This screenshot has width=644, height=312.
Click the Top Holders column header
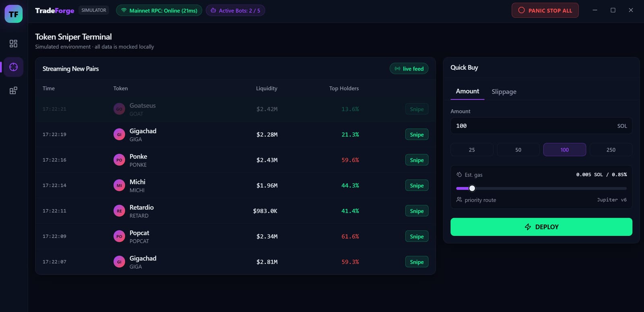pos(344,88)
